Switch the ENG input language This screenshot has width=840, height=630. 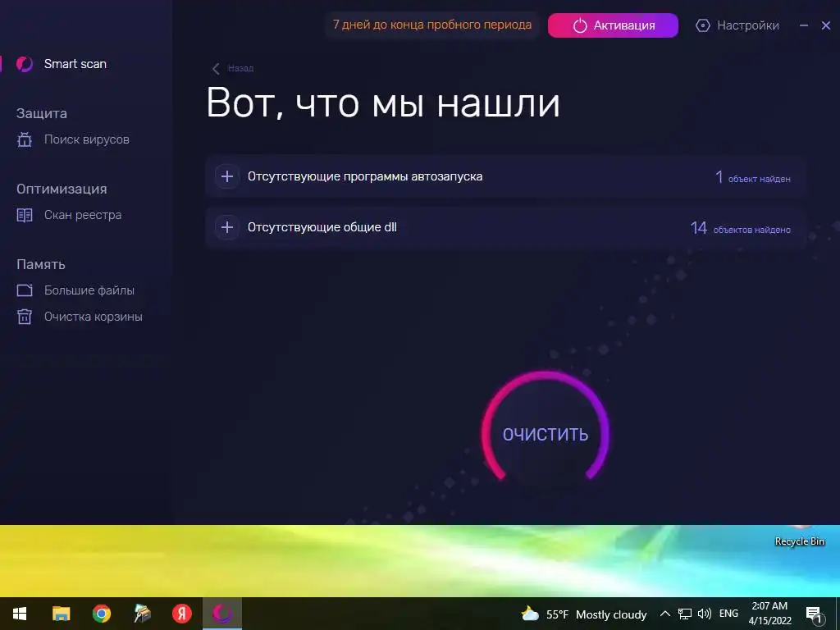728,614
